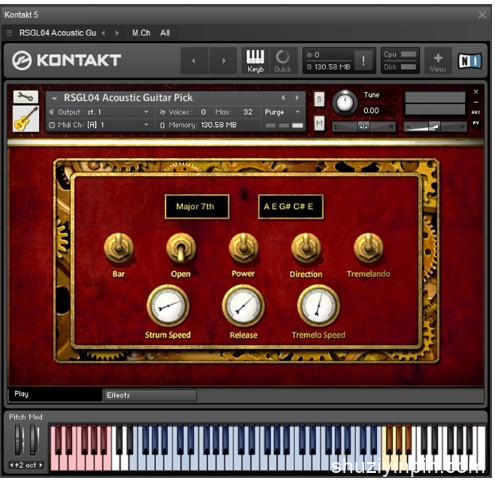Open the wrench edit mode icon
Image resolution: width=495 pixels, height=481 pixels.
point(26,97)
